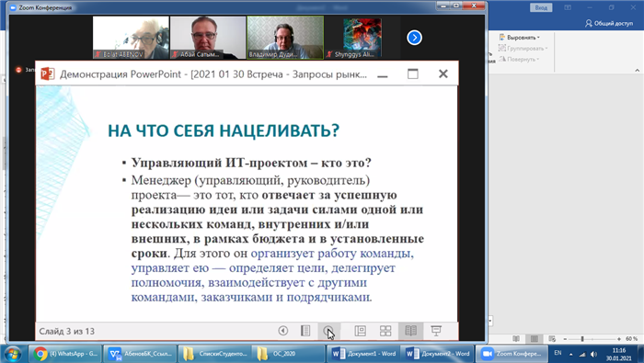
Task: Toggle Reading view book icon
Action: click(410, 331)
